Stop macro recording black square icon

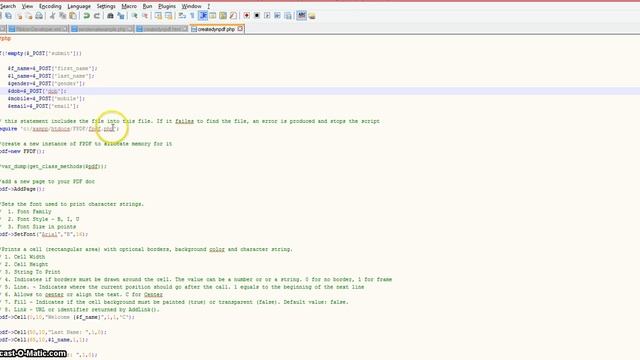[x=257, y=16]
